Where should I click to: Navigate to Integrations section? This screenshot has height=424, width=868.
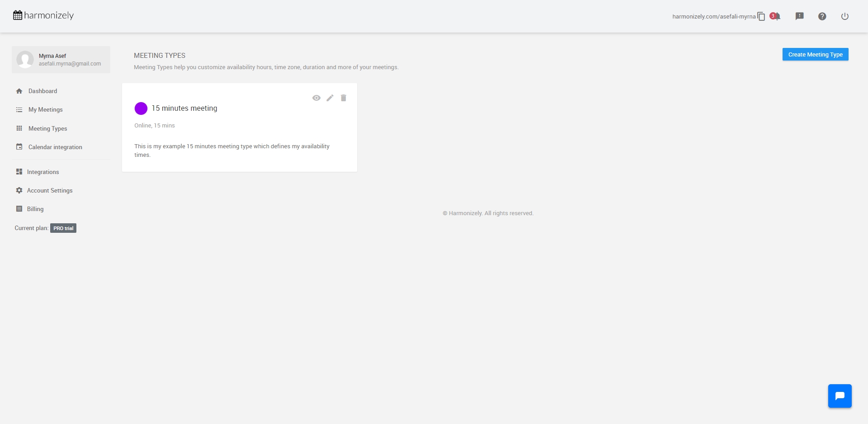pos(43,172)
